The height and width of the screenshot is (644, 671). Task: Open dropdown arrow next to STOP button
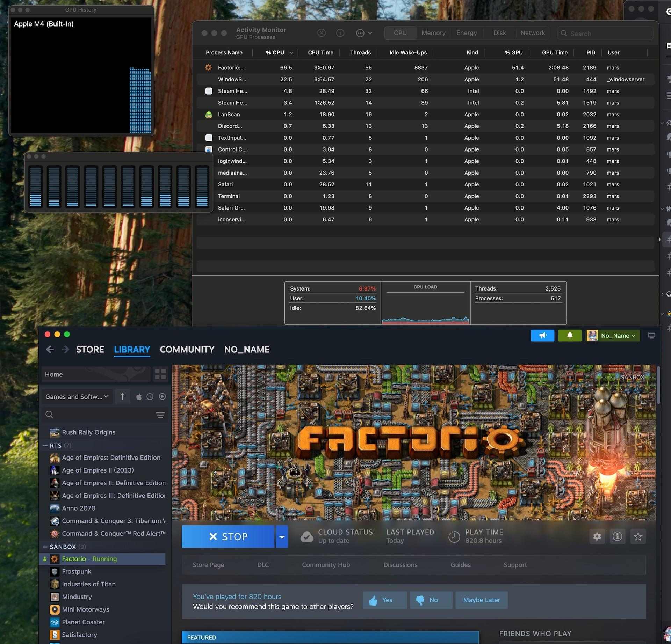pos(282,536)
